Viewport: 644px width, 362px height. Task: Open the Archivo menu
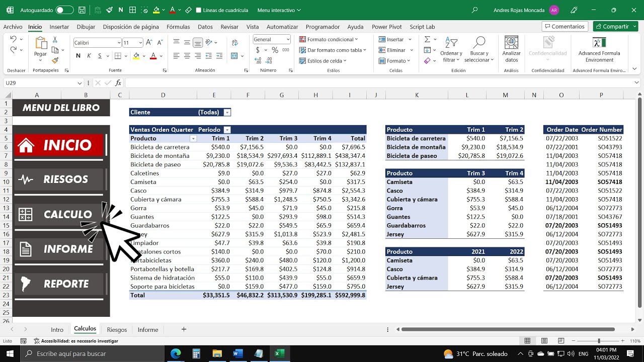pos(13,27)
